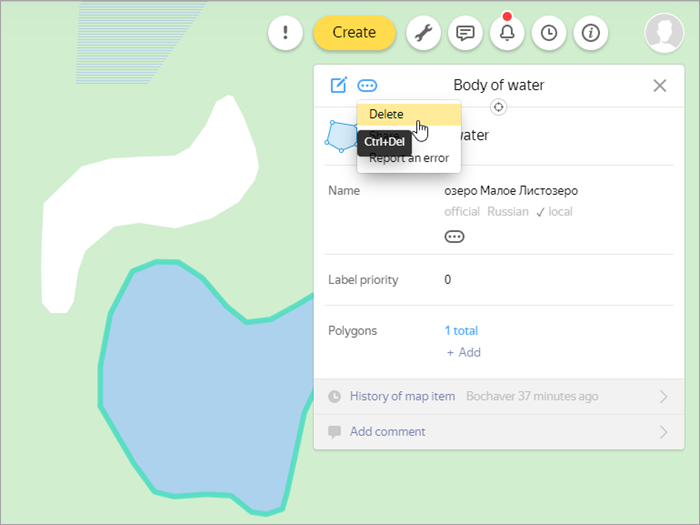700x525 pixels.
Task: Click the edit pencil icon in panel
Action: click(x=339, y=86)
